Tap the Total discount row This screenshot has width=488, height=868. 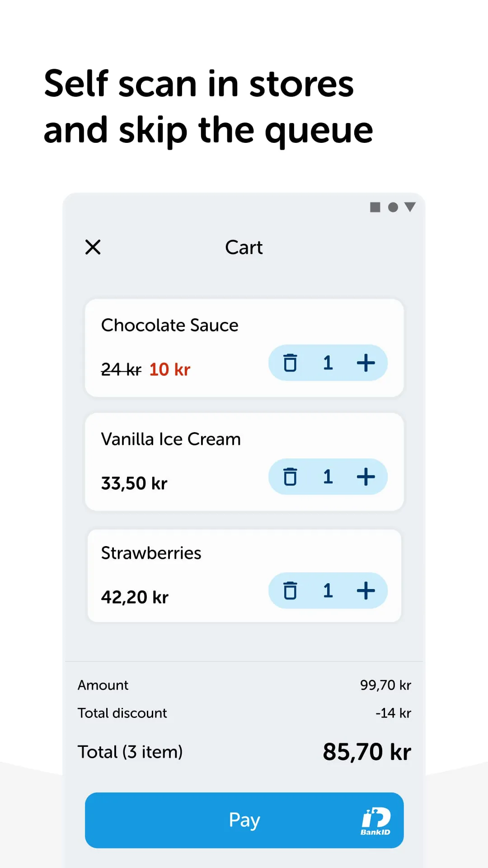click(244, 713)
